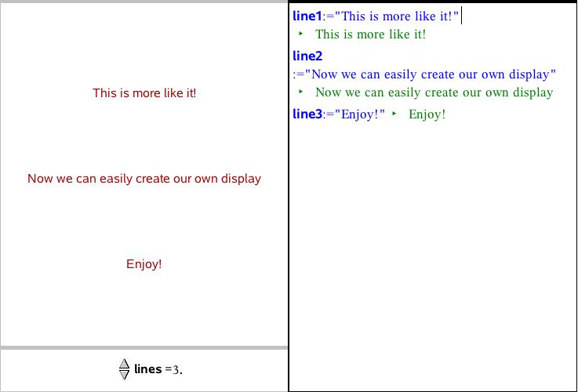Click the line3 variable name
The image size is (578, 392).
coord(307,114)
